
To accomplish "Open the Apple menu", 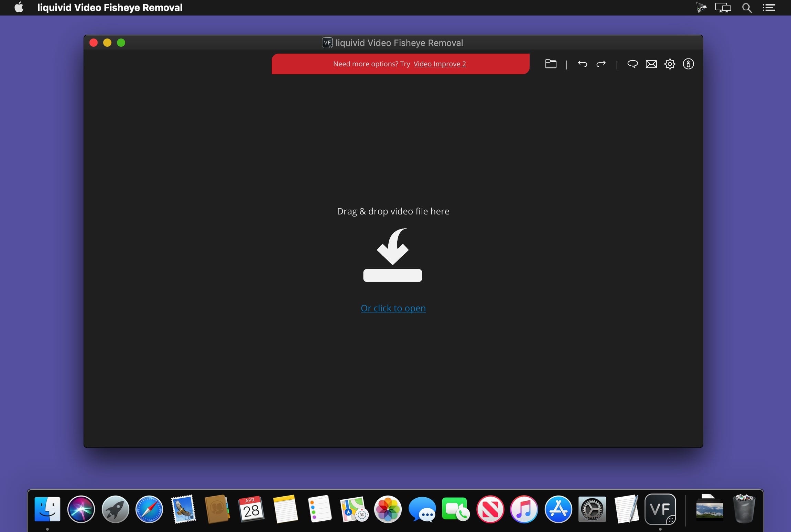I will click(x=19, y=7).
